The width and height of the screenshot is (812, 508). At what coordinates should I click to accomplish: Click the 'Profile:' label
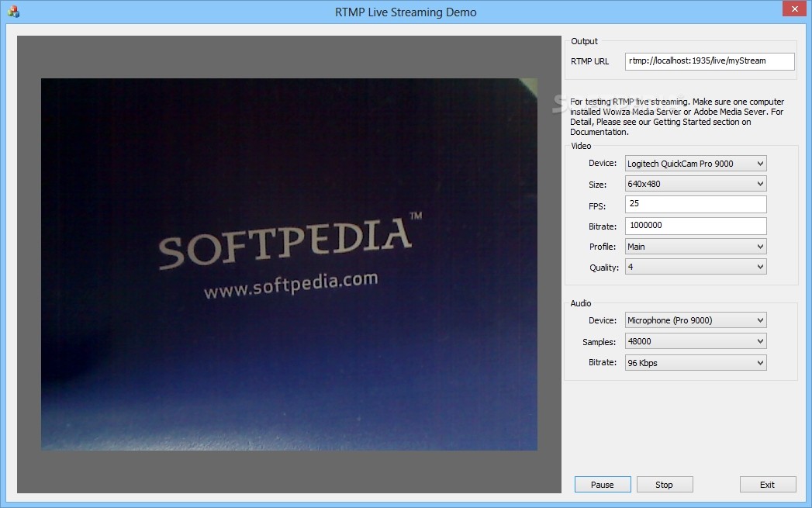603,247
